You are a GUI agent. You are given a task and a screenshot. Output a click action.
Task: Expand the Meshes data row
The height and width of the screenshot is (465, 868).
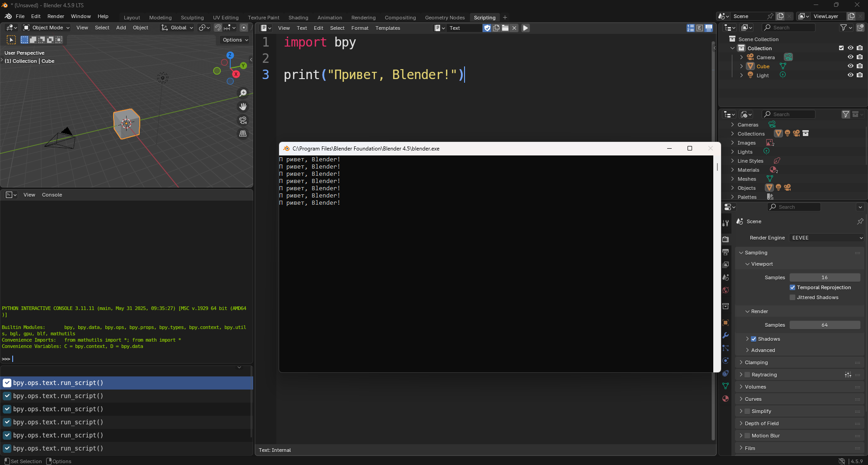(x=732, y=179)
